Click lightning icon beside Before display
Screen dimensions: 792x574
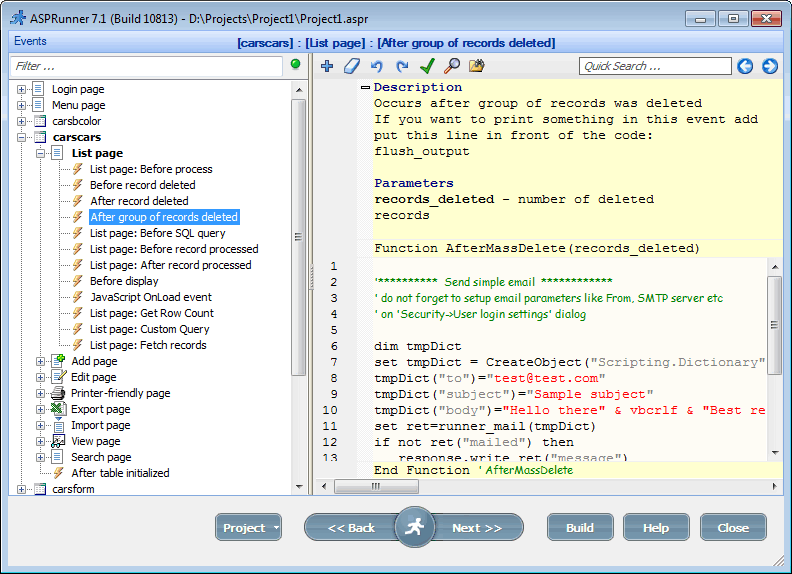[78, 281]
